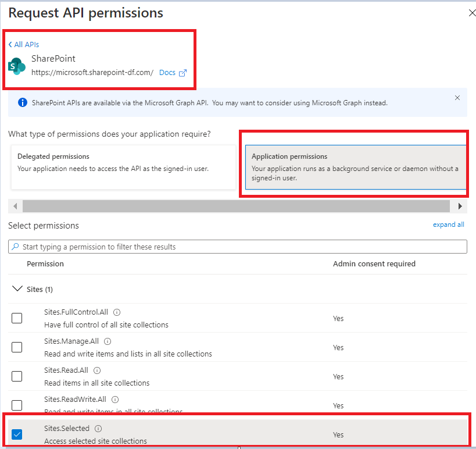Click the info icon beside Sites.FullControl.All
This screenshot has height=449, width=476.
pos(116,312)
